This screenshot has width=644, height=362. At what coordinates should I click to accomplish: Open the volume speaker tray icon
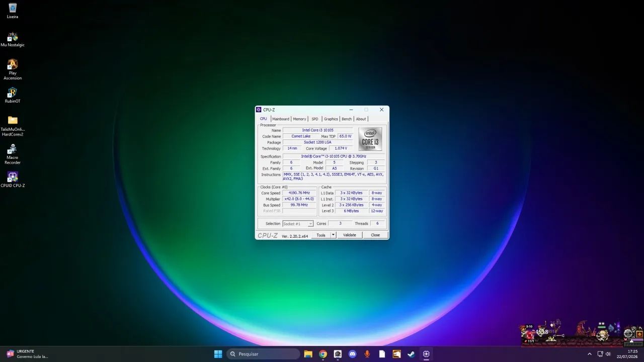(x=608, y=354)
